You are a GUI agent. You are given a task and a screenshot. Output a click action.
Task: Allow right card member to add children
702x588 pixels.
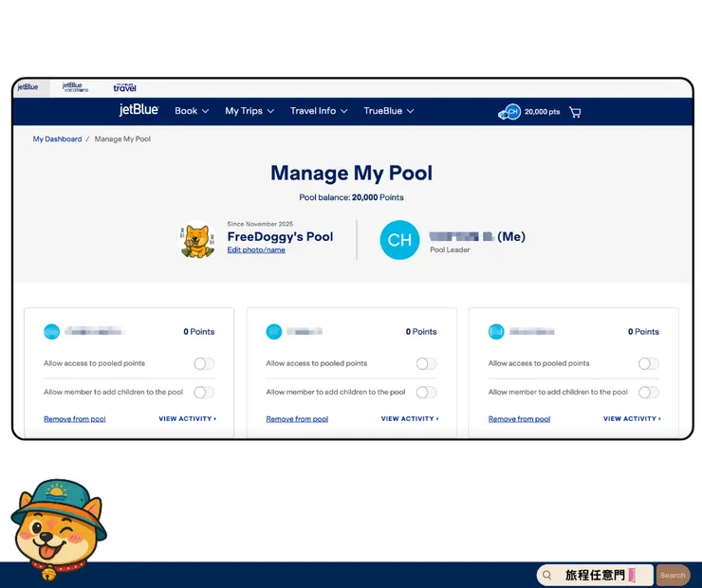(x=649, y=393)
